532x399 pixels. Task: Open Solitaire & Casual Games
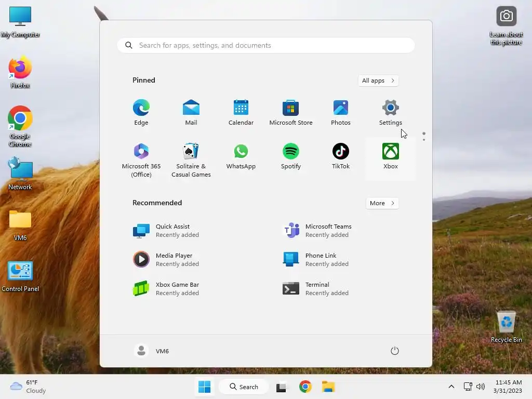191,160
